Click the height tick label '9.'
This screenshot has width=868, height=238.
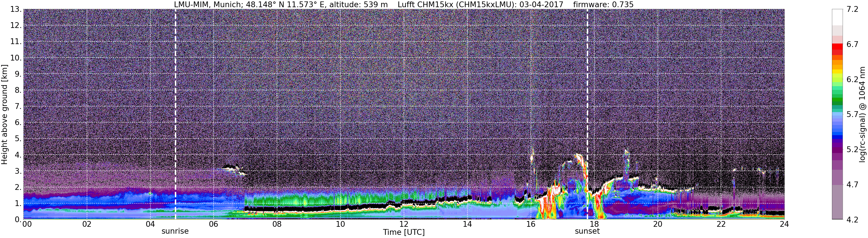[x=18, y=74]
